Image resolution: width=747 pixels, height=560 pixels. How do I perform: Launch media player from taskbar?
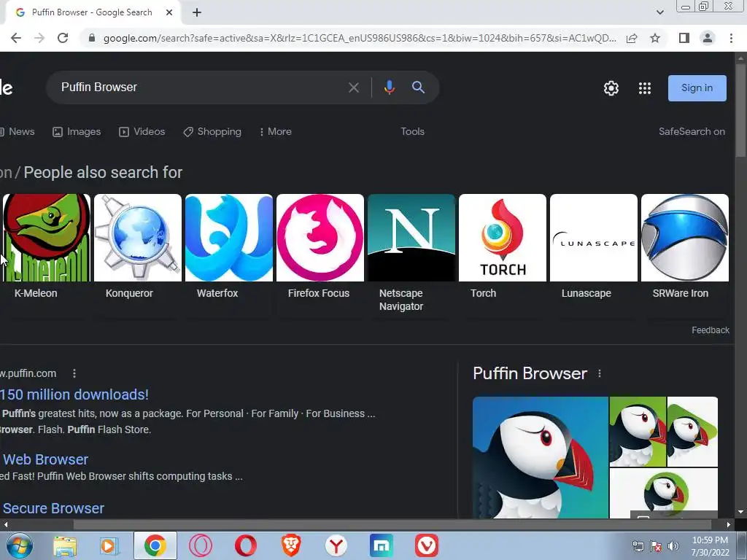coord(109,545)
